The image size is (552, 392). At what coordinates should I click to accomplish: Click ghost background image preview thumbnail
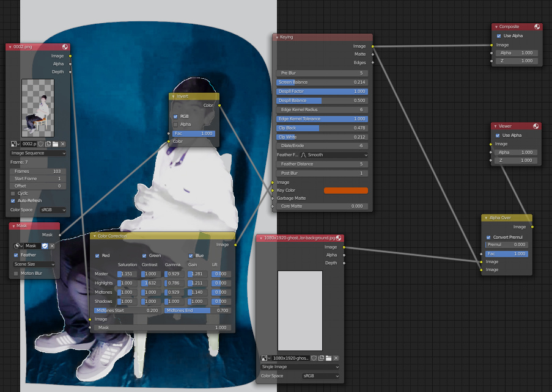click(x=300, y=311)
